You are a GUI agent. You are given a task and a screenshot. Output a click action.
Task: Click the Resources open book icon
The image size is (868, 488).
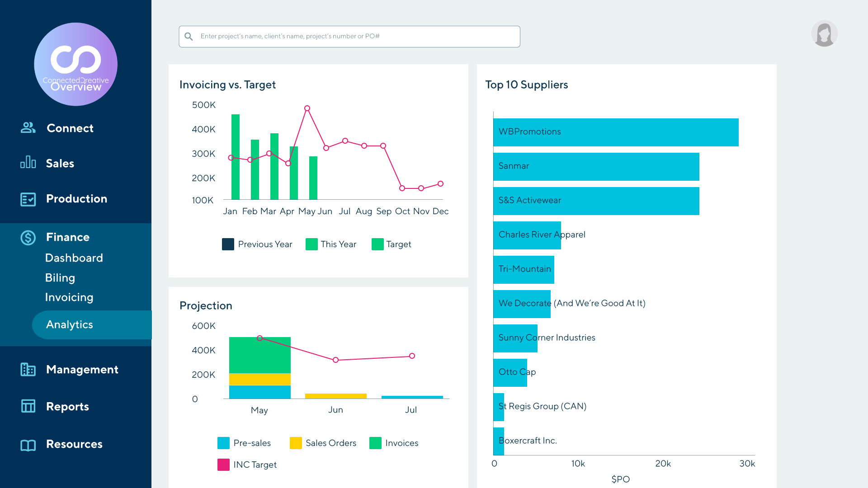[28, 445]
